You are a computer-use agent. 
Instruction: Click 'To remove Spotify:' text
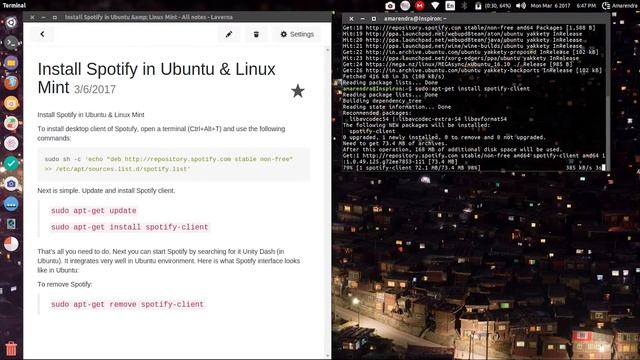[65, 284]
